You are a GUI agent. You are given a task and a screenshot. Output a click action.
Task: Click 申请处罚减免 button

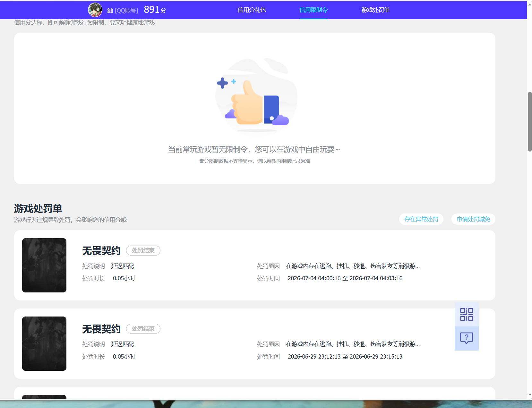coord(473,219)
